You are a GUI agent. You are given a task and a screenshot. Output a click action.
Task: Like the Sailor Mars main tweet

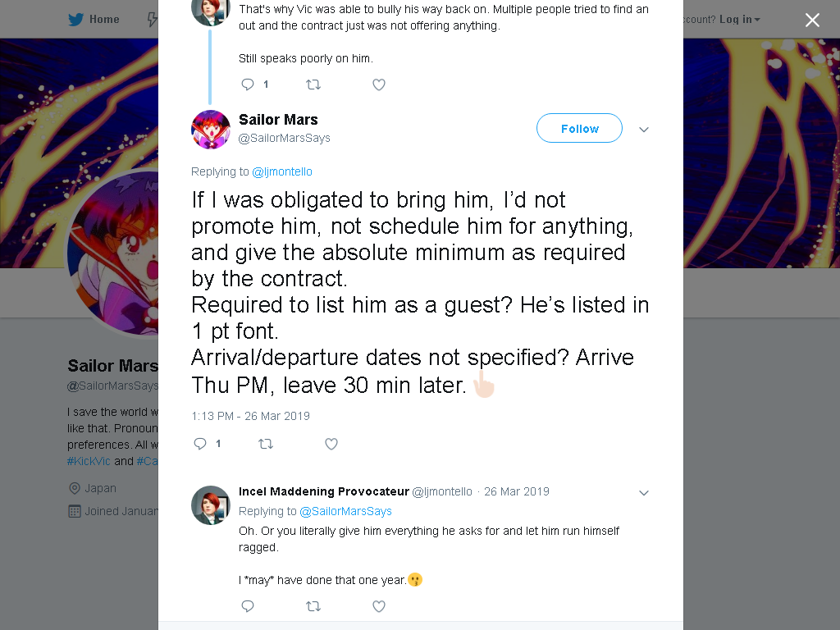click(x=331, y=444)
